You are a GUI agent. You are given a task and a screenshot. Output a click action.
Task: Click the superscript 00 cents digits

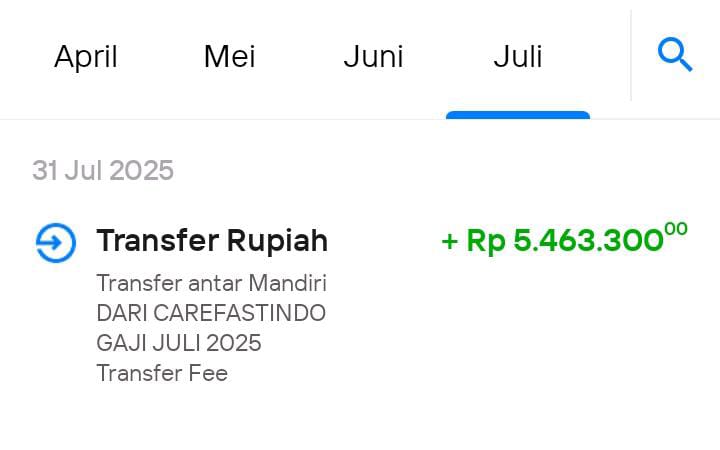pyautogui.click(x=676, y=229)
